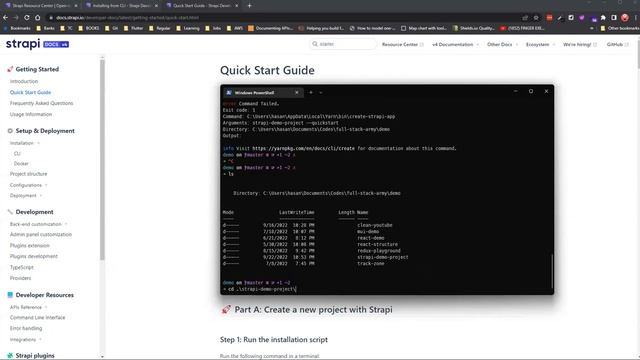
Task: Open the Docker installation page
Action: tap(21, 164)
